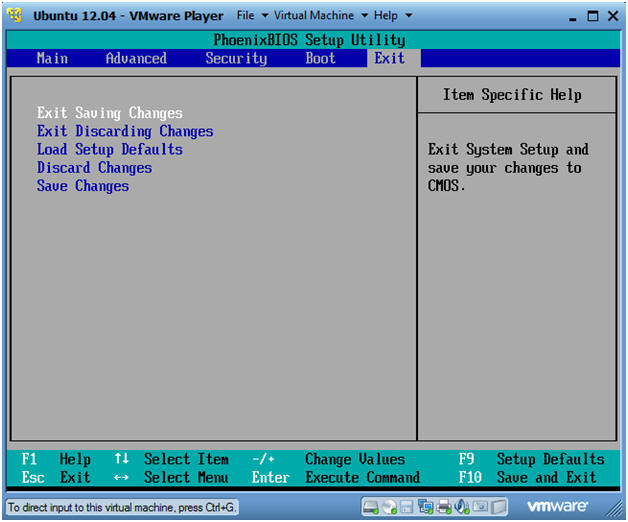Click the F10 Save and Exit hint
The height and width of the screenshot is (522, 628).
click(x=527, y=478)
